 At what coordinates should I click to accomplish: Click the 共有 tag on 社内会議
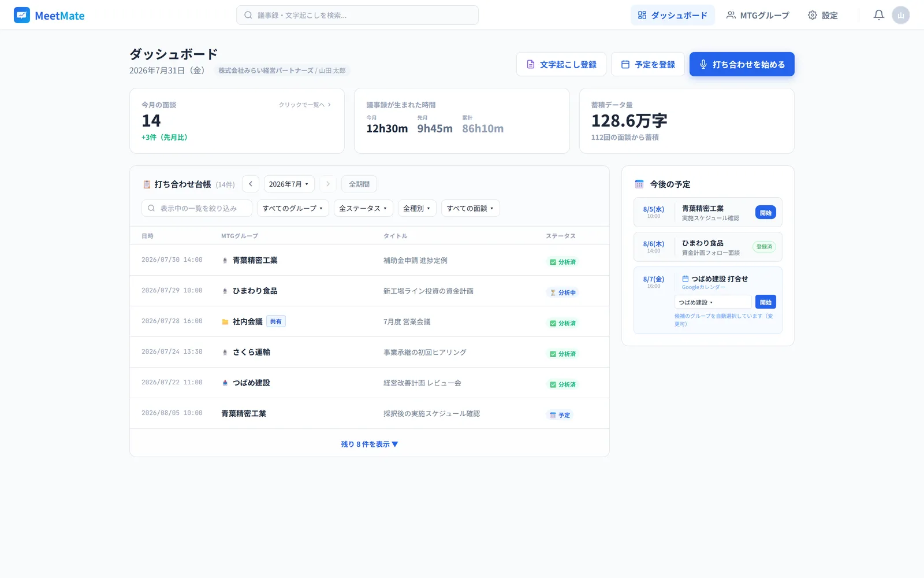[x=276, y=322]
